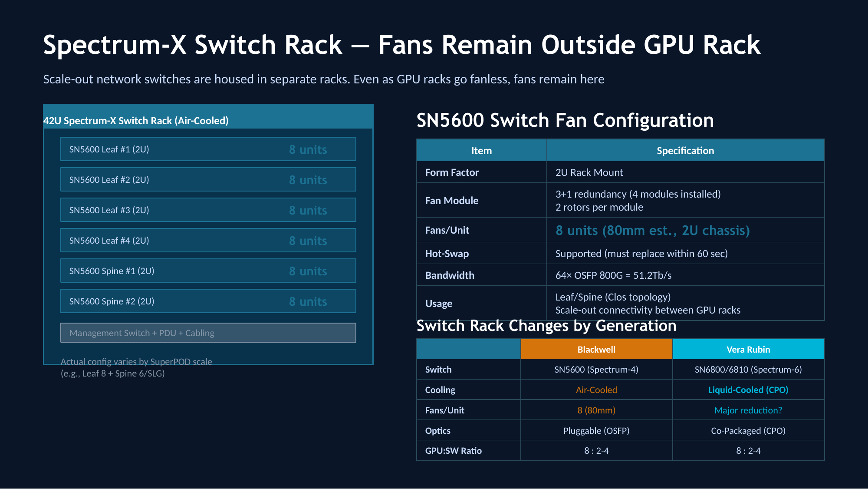
Task: Click the SN5600 Switch Fan Configuration heading
Action: [565, 120]
